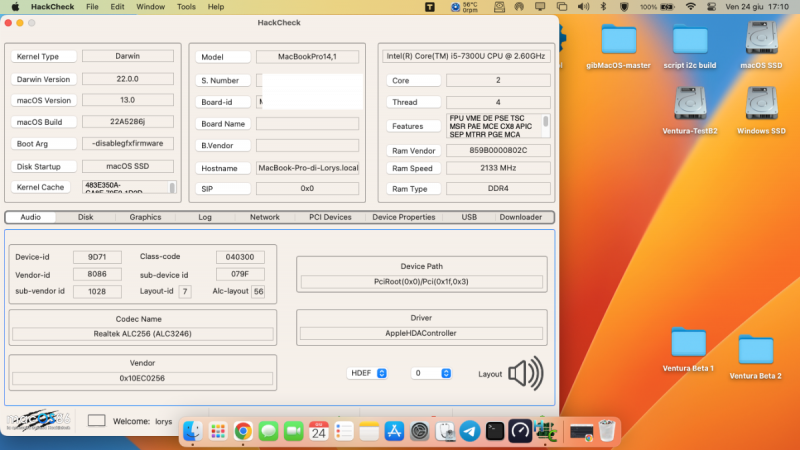
Task: Select the Network tab
Action: point(265,217)
